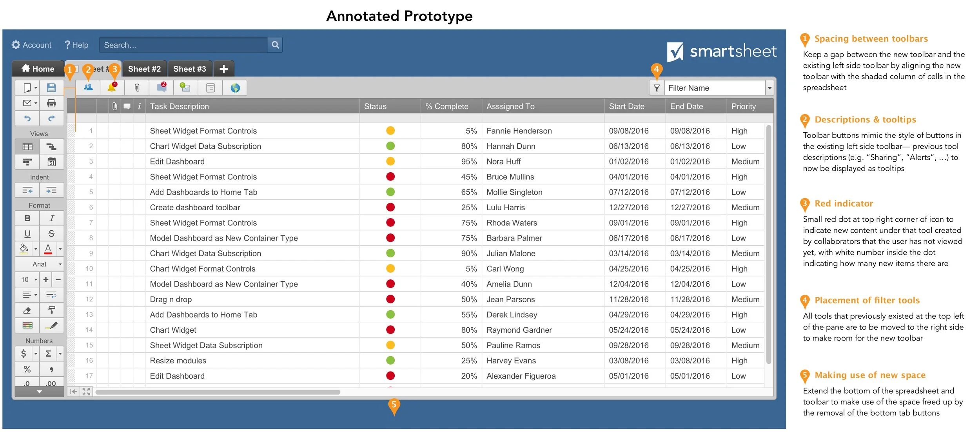Expand the Filter Name dropdown

[x=769, y=88]
